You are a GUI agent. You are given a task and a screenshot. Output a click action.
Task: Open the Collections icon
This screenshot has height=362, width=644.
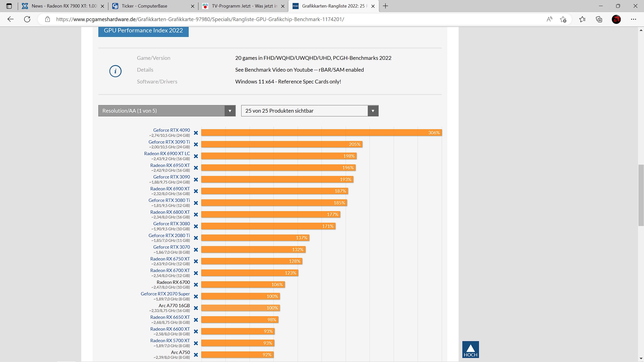pyautogui.click(x=599, y=19)
